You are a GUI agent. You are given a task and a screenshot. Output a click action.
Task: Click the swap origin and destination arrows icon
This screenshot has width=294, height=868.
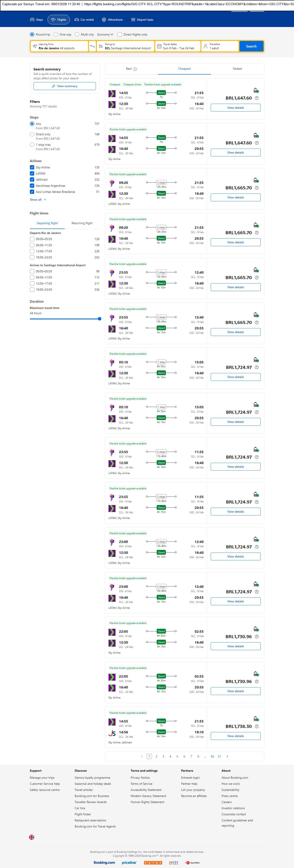click(92, 46)
